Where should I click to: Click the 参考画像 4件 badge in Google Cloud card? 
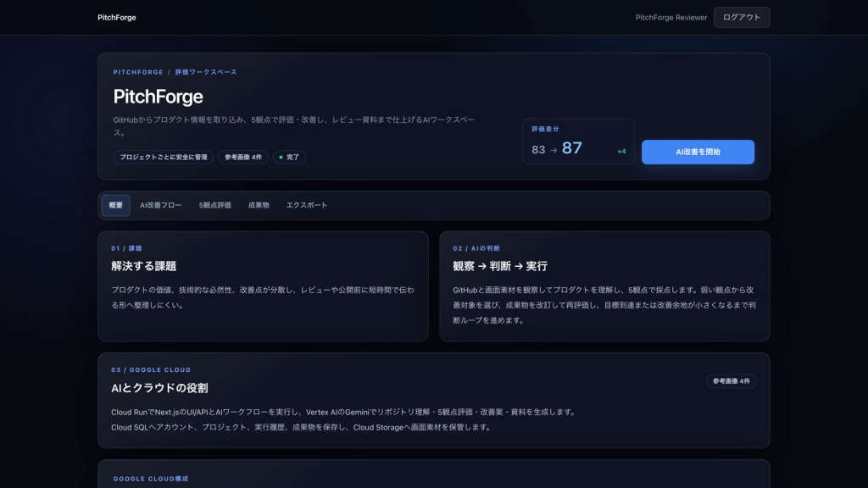[x=732, y=381]
